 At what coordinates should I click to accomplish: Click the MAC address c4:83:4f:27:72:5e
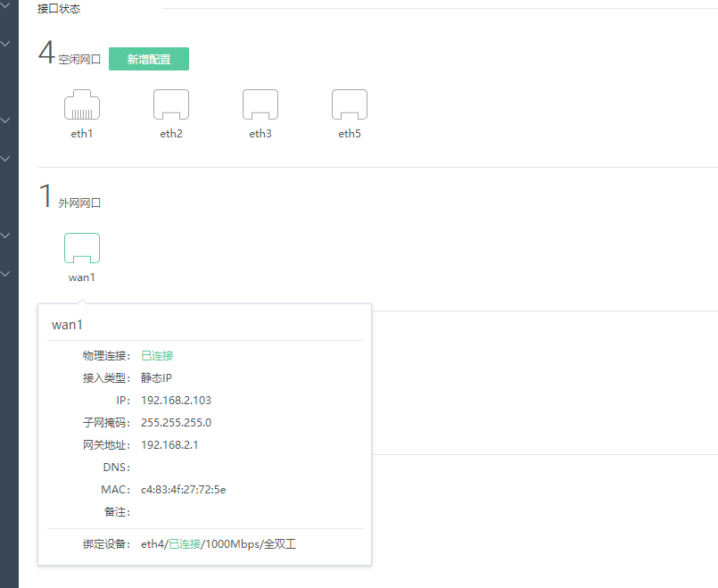tap(183, 490)
